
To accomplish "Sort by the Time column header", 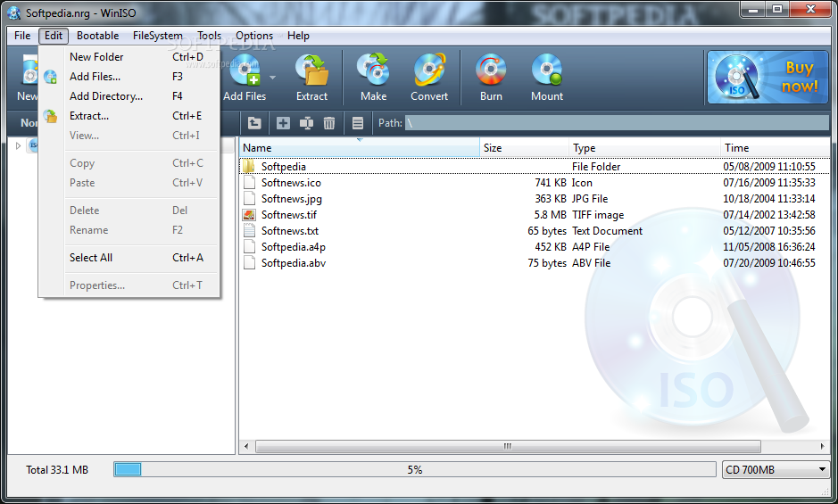I will tap(775, 148).
